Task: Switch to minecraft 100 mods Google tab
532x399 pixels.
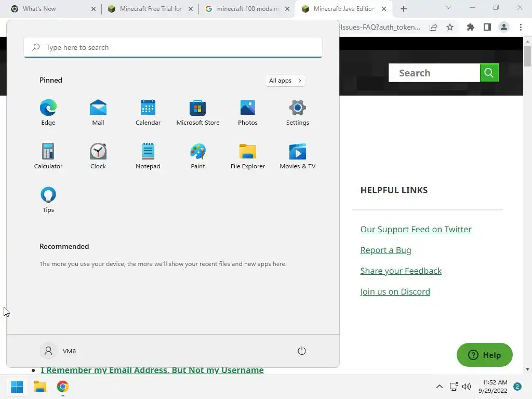Action: point(248,9)
